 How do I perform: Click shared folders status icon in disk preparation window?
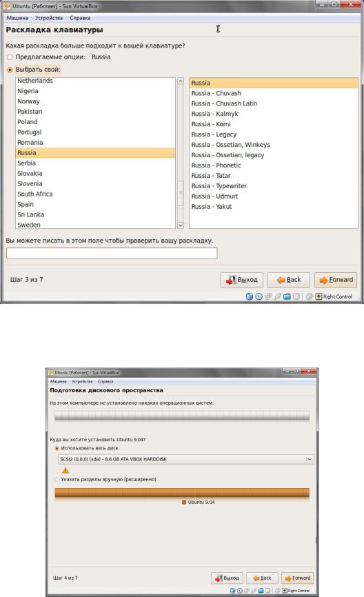pyautogui.click(x=261, y=591)
